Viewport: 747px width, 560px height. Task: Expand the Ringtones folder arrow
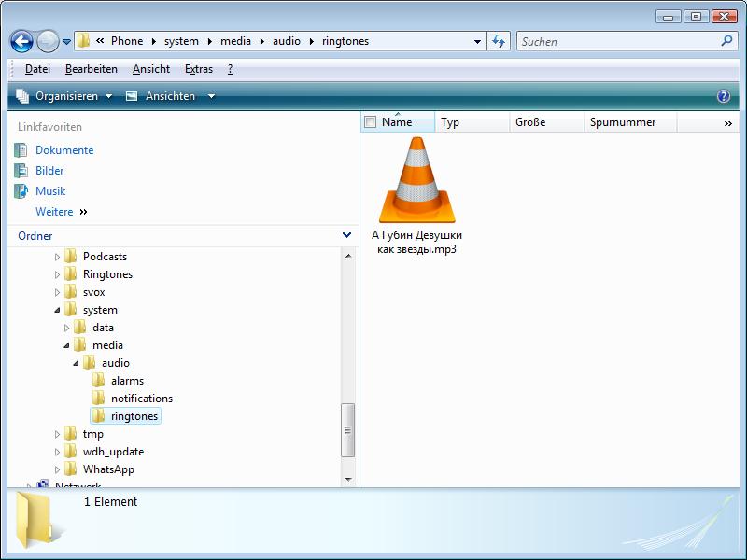point(57,274)
